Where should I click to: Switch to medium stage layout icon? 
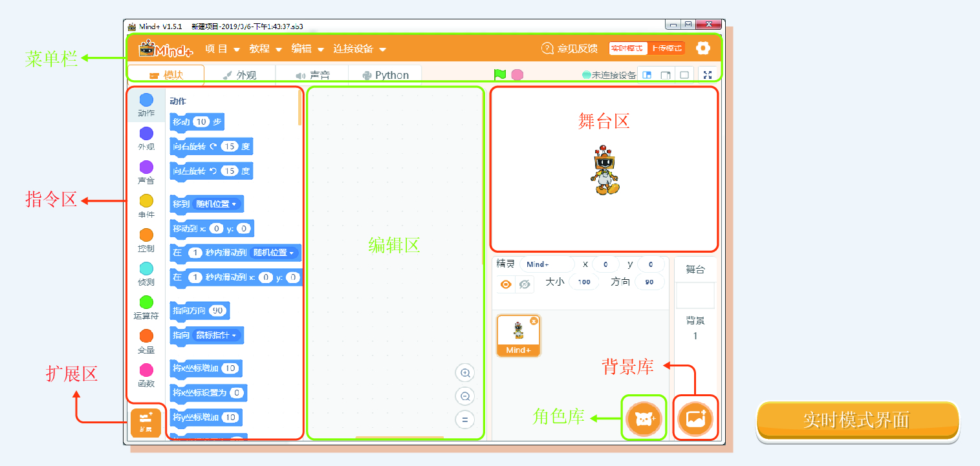pos(665,75)
